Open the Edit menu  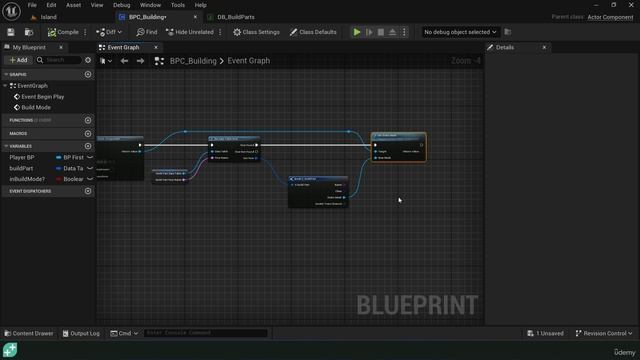tap(51, 5)
